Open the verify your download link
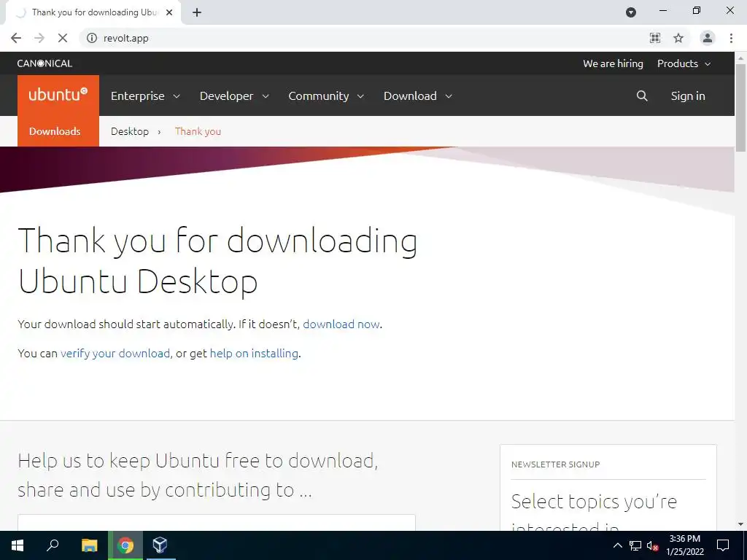This screenshot has width=747, height=560. (115, 354)
